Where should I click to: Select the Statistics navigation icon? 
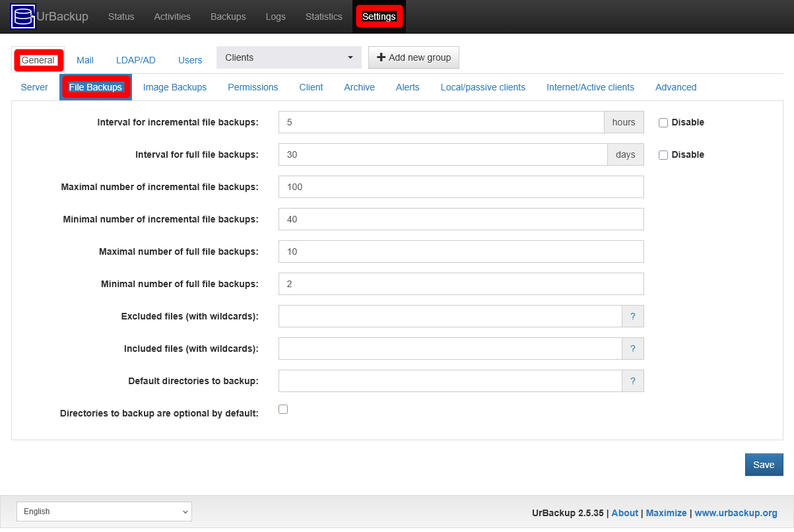click(323, 17)
